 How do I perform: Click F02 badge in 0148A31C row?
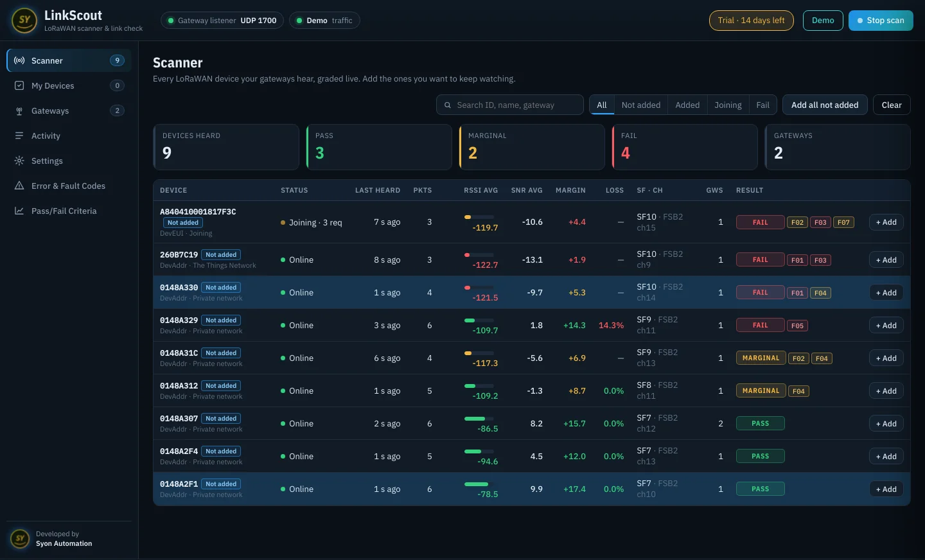pyautogui.click(x=798, y=358)
